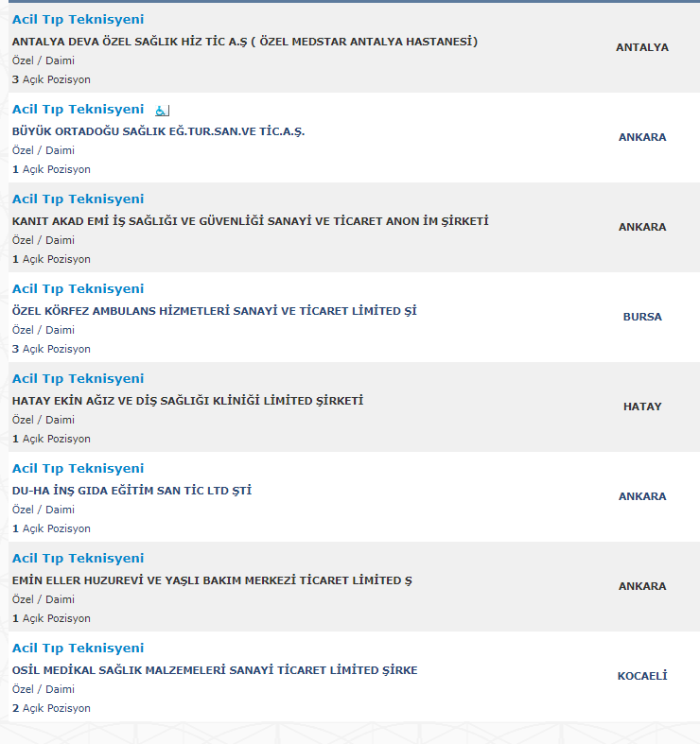Open Acil Tıp Teknisyeni title above KANIT AKAD
The image size is (700, 744).
click(79, 199)
